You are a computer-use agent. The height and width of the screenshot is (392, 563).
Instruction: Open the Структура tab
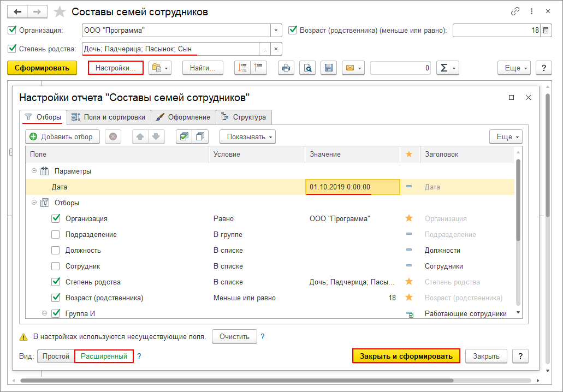[244, 117]
